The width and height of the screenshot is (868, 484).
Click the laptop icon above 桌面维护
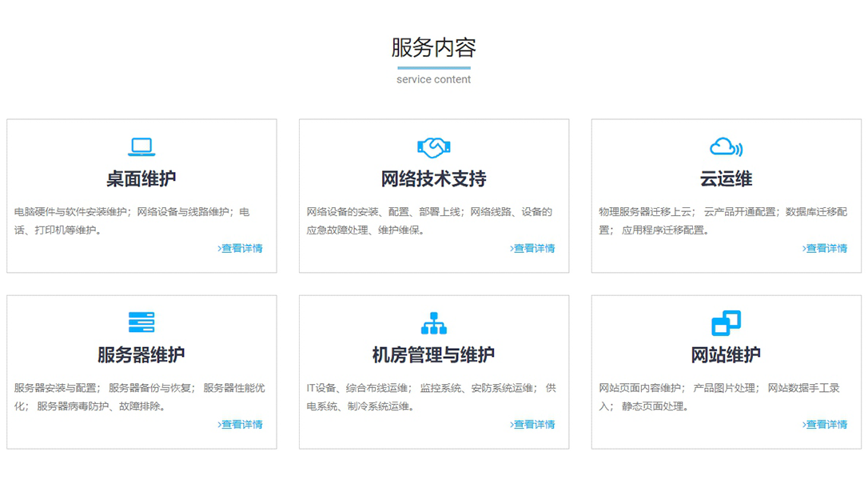click(141, 147)
